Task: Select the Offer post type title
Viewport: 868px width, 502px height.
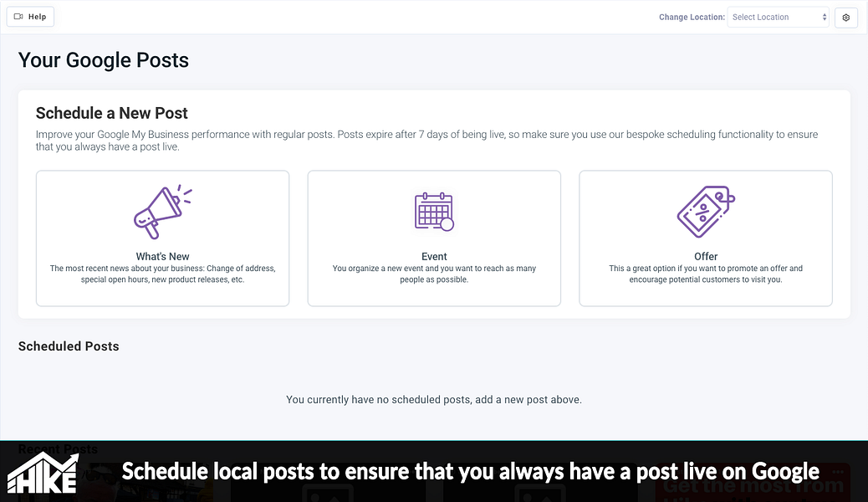Action: click(x=706, y=257)
